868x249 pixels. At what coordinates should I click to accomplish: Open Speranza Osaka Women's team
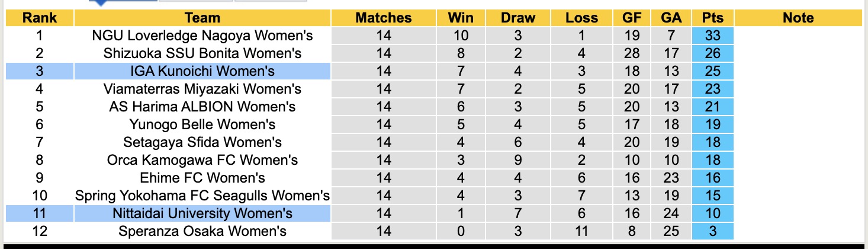[202, 231]
